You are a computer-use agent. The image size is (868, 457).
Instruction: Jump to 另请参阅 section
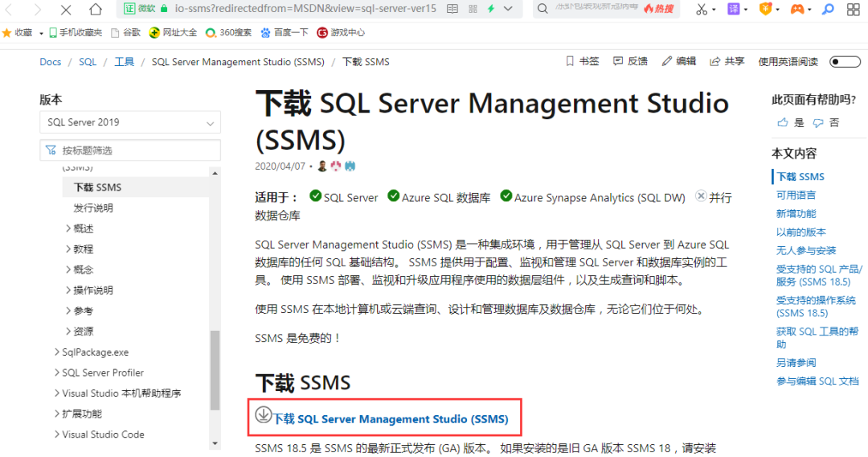796,362
